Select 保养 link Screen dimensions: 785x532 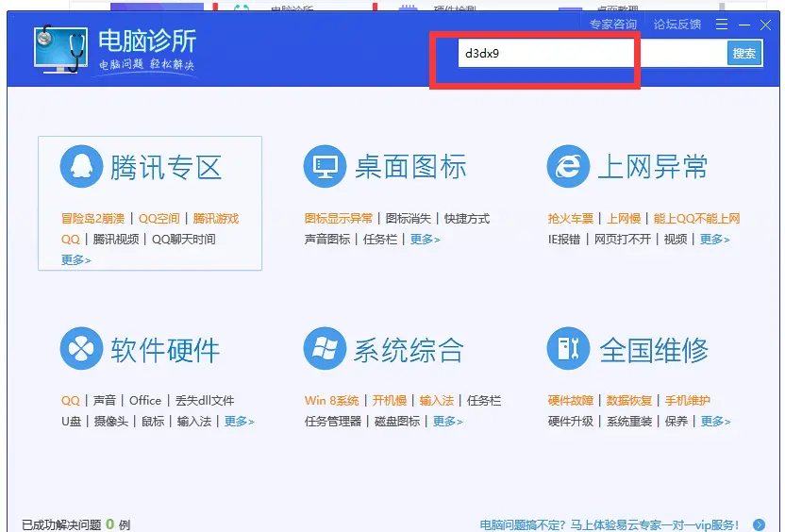(676, 422)
